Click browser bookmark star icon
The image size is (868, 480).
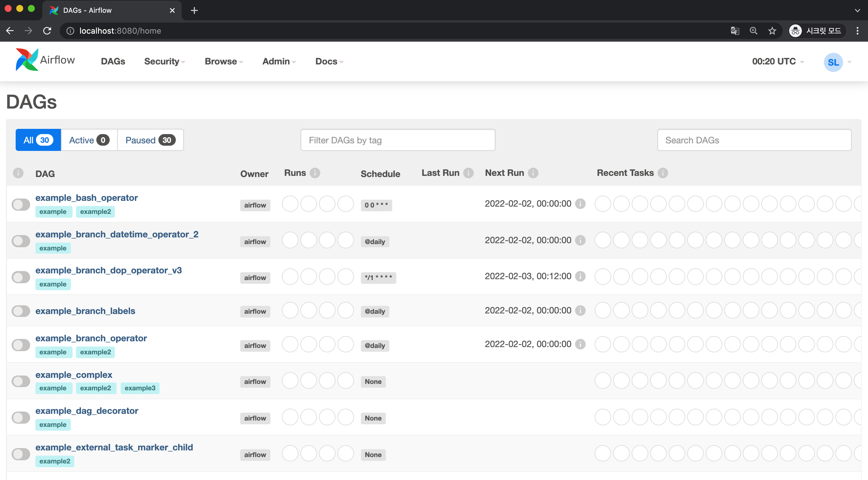[772, 31]
